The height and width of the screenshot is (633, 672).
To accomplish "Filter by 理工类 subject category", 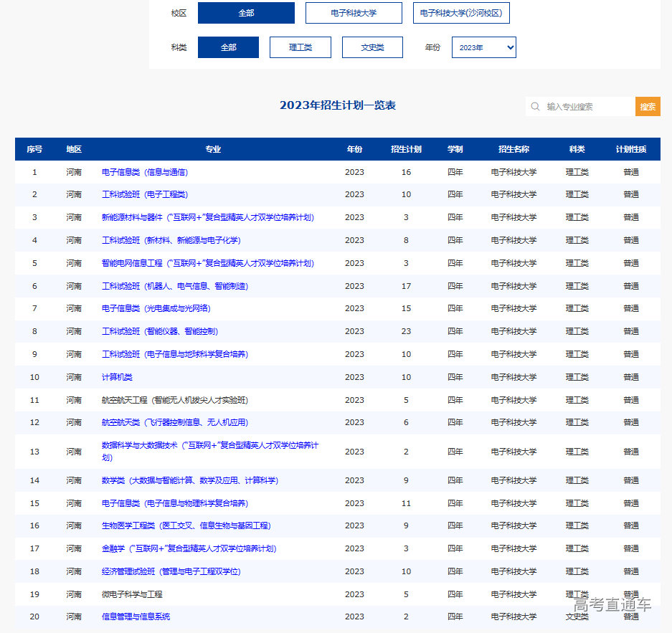I will [300, 47].
